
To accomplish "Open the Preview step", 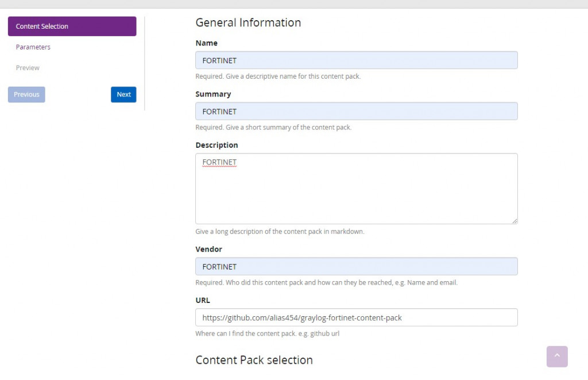I will (x=28, y=68).
